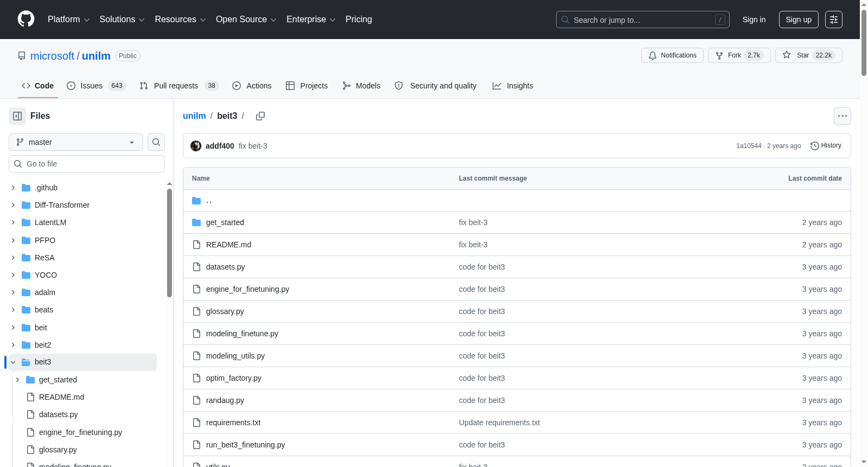Viewport: 868px width, 467px height.
Task: Go to microsoft owner link
Action: click(52, 56)
